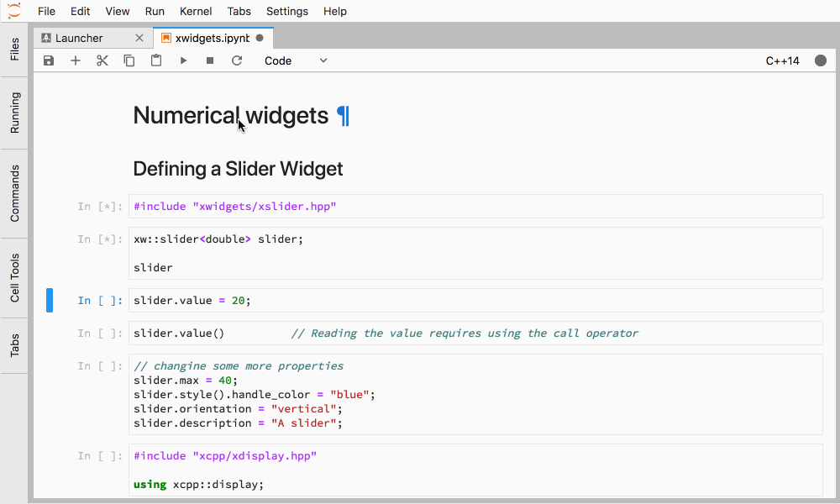Open the Edit menu
This screenshot has width=840, height=504.
coord(81,11)
